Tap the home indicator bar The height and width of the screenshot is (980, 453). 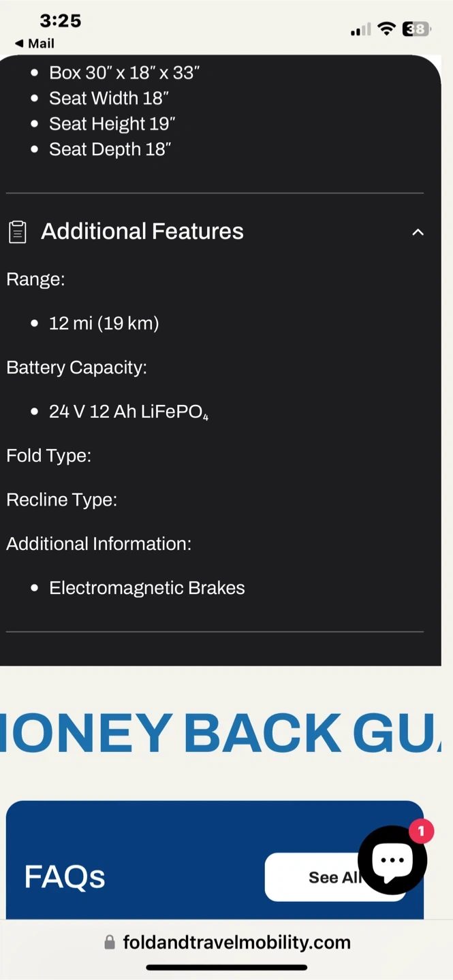click(226, 967)
